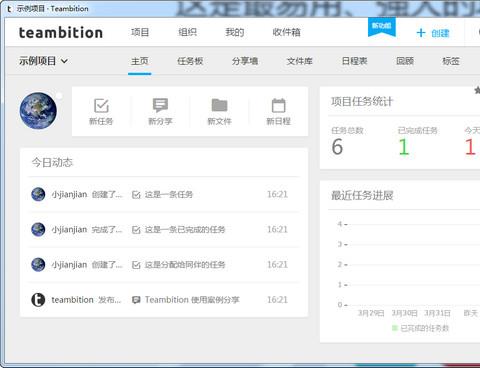Click the 新分享 label
Screen dimensions: 480x368
[160, 121]
